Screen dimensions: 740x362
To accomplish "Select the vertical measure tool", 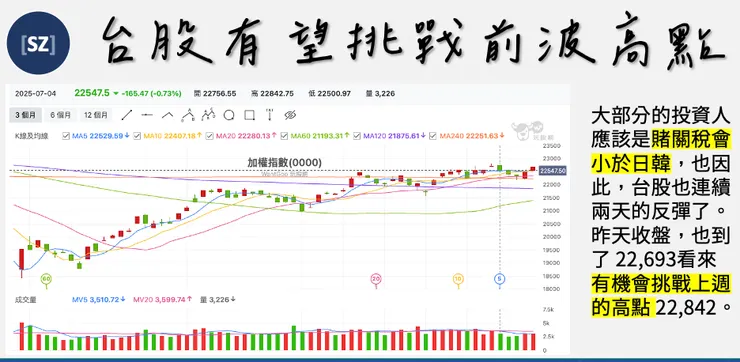I will (270, 115).
